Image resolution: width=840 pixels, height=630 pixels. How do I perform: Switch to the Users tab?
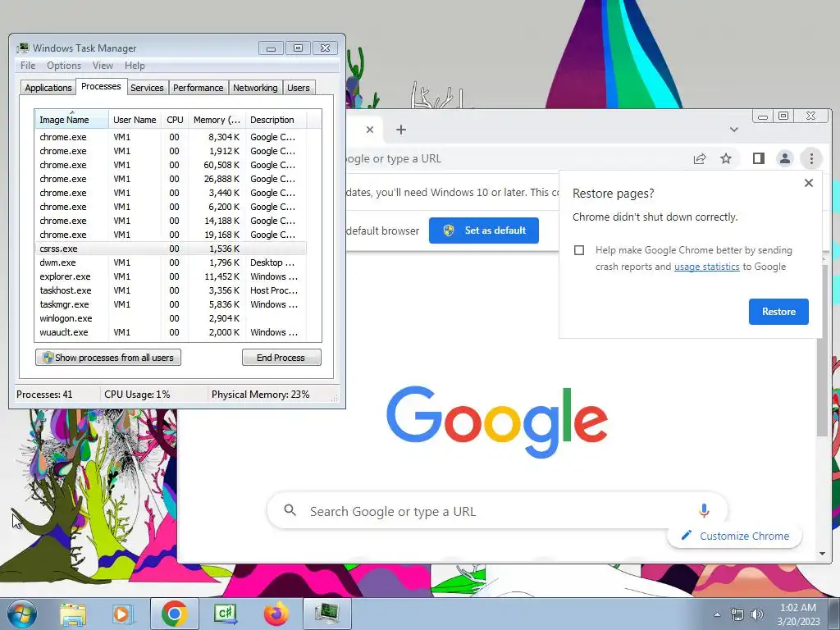click(x=299, y=88)
